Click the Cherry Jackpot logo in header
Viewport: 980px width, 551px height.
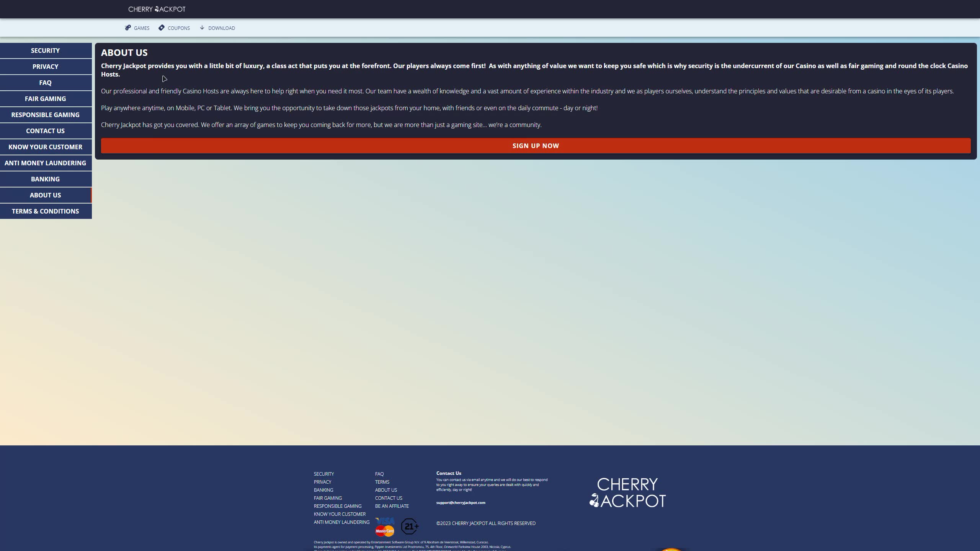pos(157,9)
